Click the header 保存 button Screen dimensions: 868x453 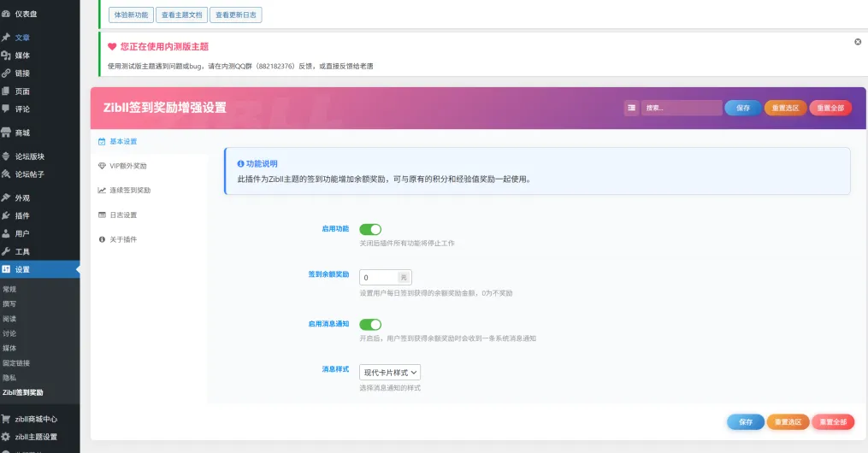pyautogui.click(x=743, y=108)
